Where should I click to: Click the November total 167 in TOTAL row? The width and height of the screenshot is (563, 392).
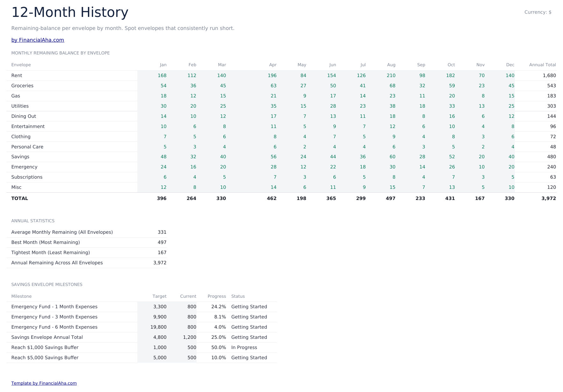coord(480,198)
